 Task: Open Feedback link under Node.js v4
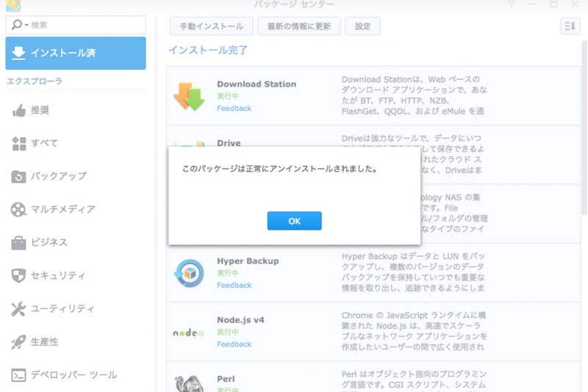[234, 344]
